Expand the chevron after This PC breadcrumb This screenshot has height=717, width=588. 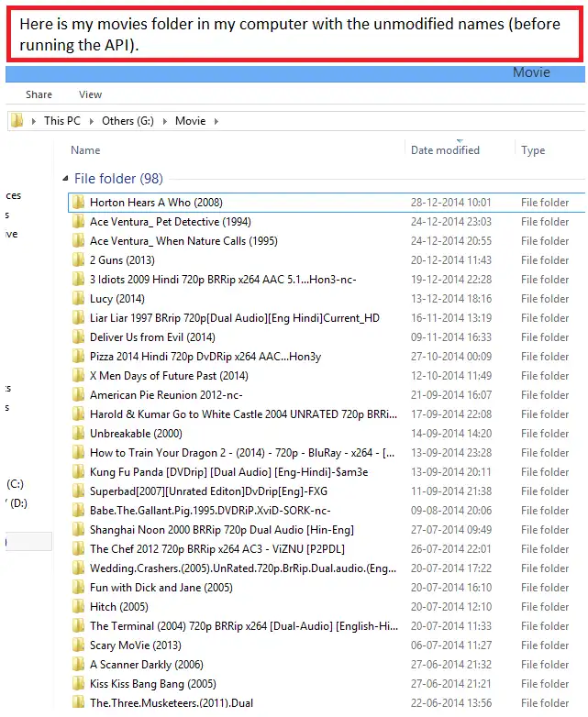tap(92, 121)
